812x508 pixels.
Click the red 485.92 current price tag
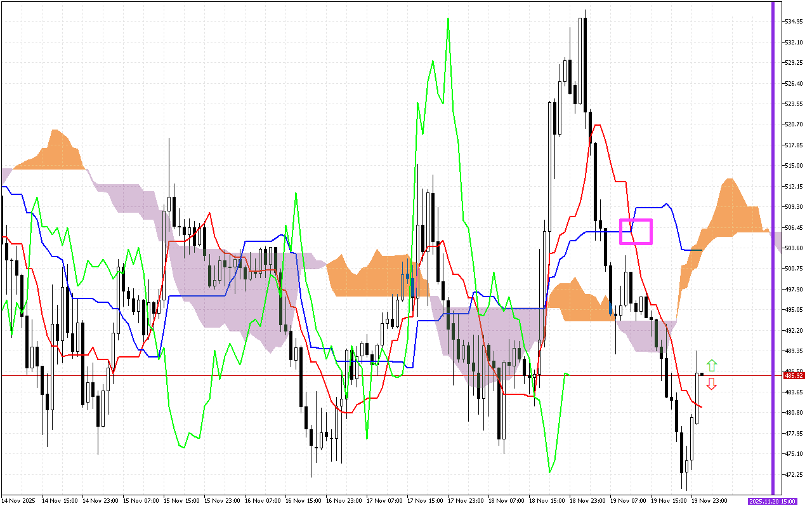794,375
